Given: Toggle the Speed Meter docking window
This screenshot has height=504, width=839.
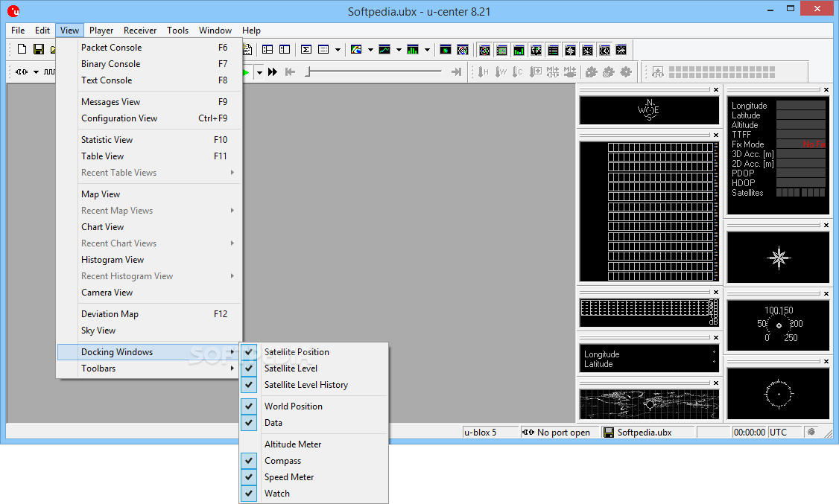Looking at the screenshot, I should point(314,477).
